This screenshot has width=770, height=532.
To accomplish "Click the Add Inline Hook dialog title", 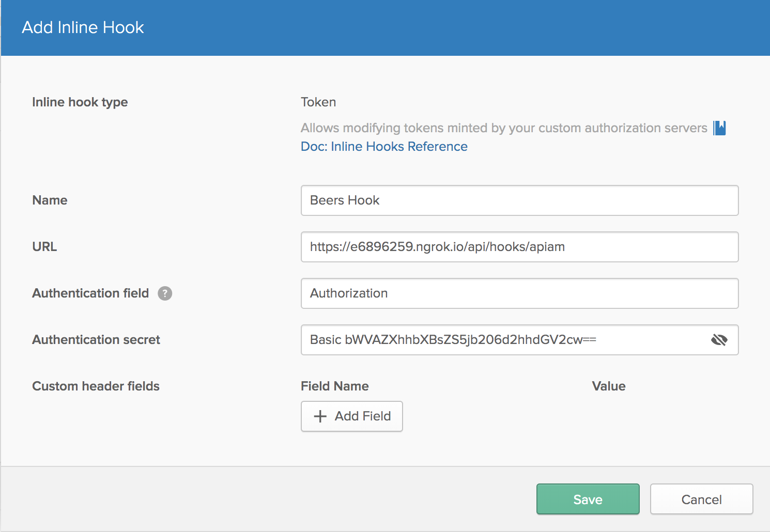I will [83, 27].
